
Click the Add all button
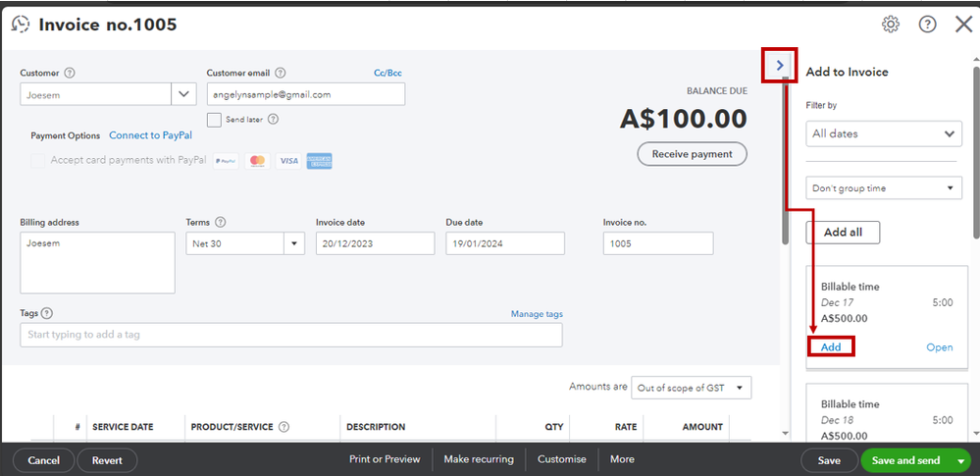[x=843, y=232]
